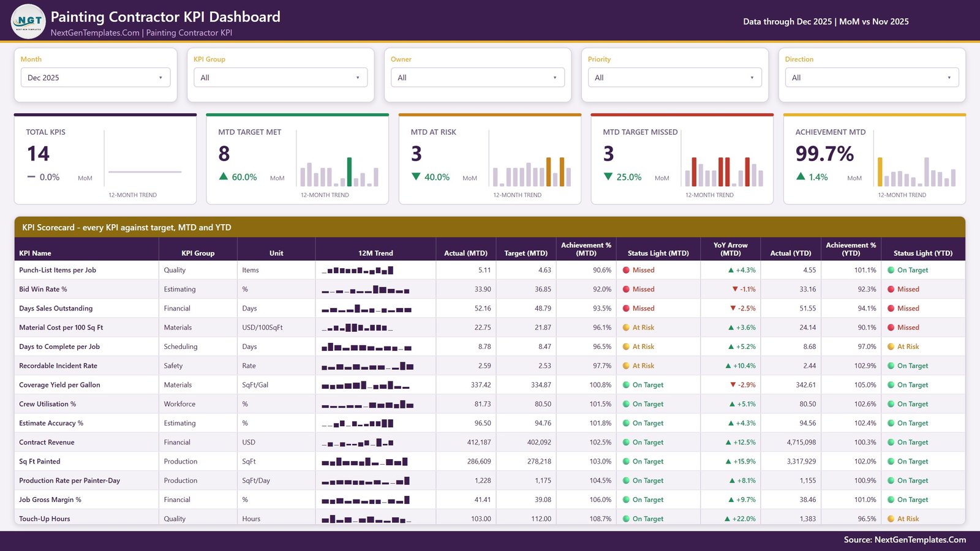Viewport: 980px width, 551px height.
Task: Click the NGT logo in header
Action: click(28, 21)
